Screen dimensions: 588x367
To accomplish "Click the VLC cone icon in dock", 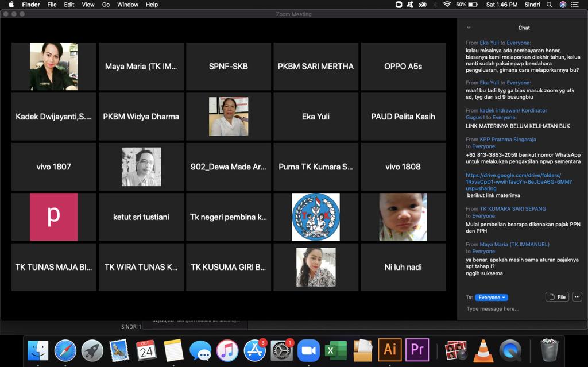I will (483, 350).
